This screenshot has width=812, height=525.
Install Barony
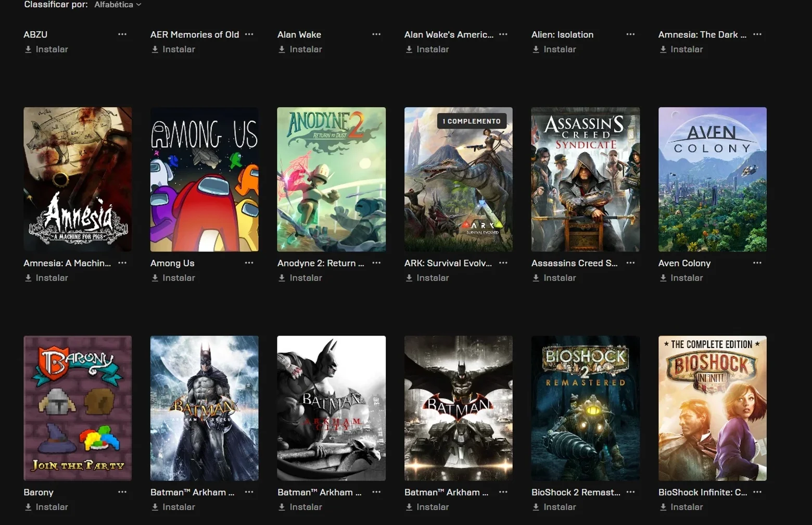pos(46,507)
